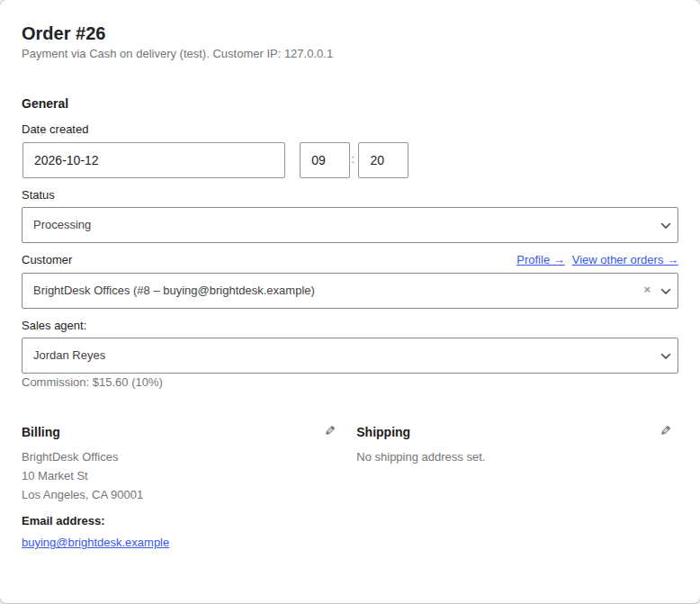Click the No shipping address set text

[420, 457]
